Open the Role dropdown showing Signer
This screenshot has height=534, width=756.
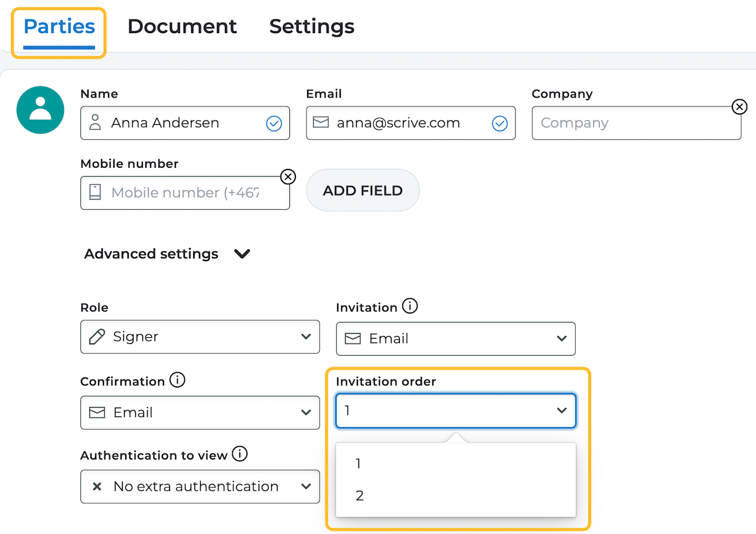[x=200, y=337]
